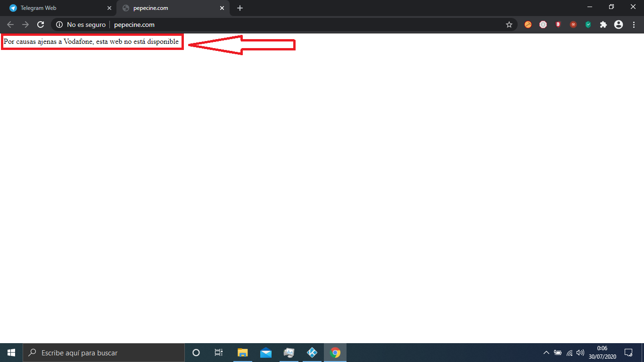Screen dimensions: 644x362
Task: Open the Wi-Fi network icon
Action: point(570,353)
